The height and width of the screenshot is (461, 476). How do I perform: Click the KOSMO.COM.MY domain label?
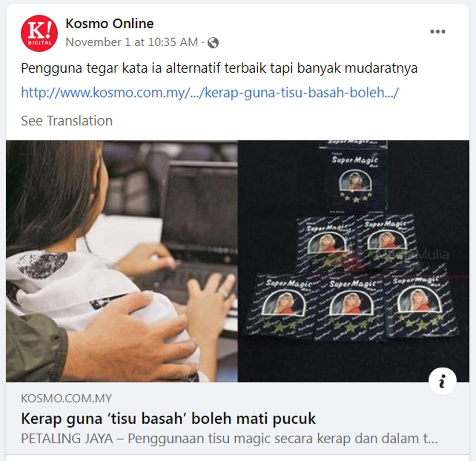coord(67,398)
